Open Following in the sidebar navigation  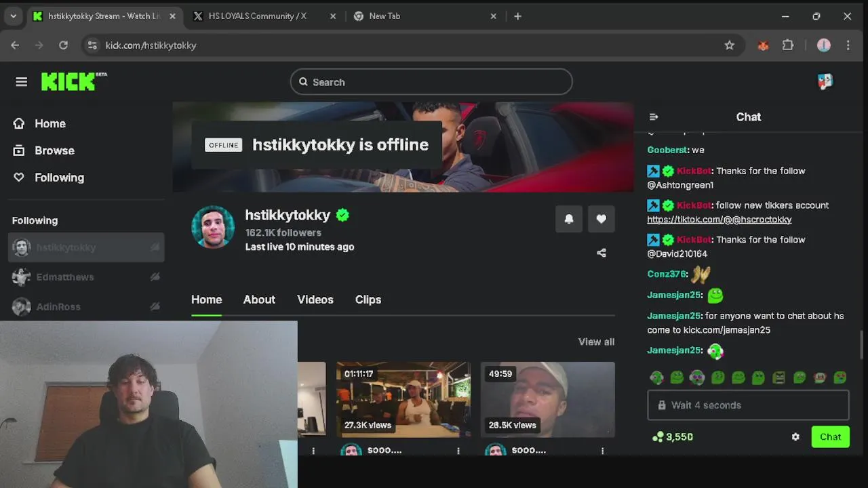(60, 178)
